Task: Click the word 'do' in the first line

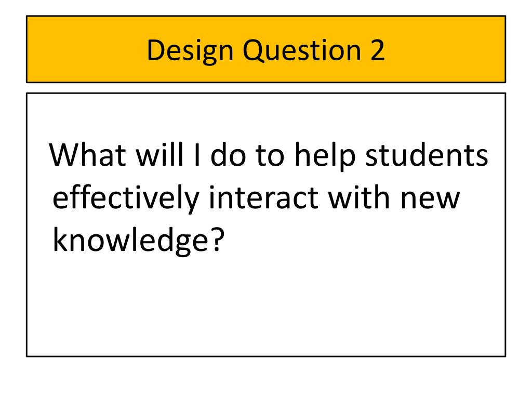Action: point(228,154)
